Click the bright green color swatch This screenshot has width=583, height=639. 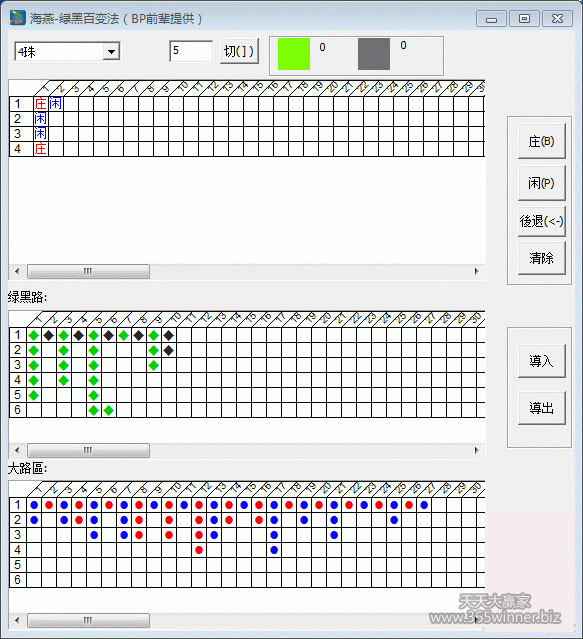point(294,54)
